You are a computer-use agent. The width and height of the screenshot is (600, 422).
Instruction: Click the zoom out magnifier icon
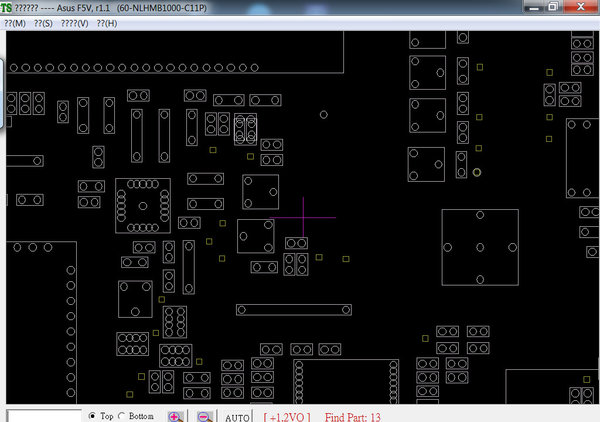coord(205,417)
